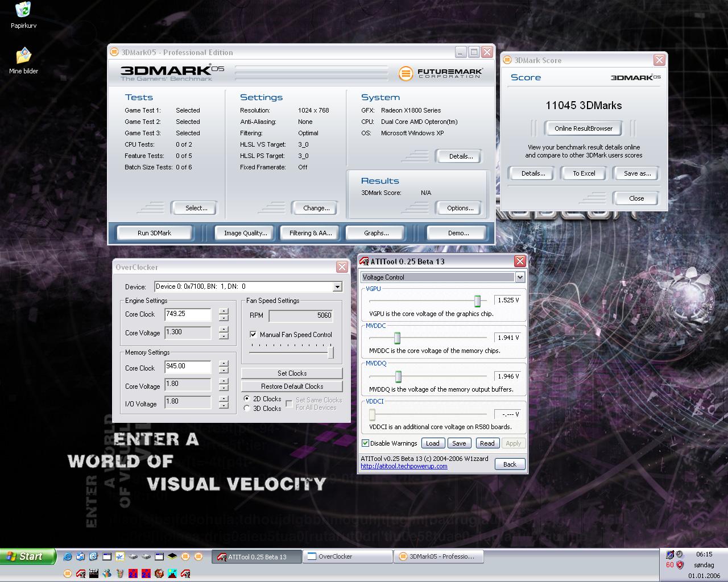Click Save in ATITool voltage panel
Viewport: 728px width, 582px height.
click(x=459, y=443)
